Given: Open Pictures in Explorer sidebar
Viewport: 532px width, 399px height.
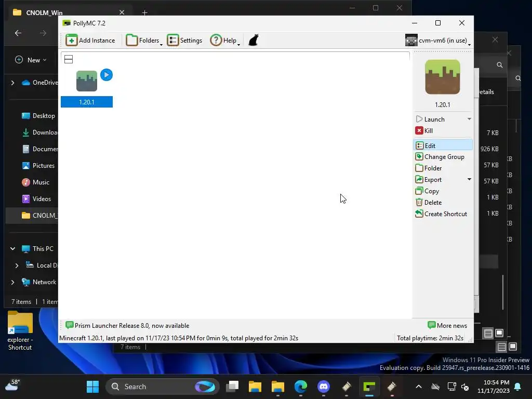Looking at the screenshot, I should 38,166.
